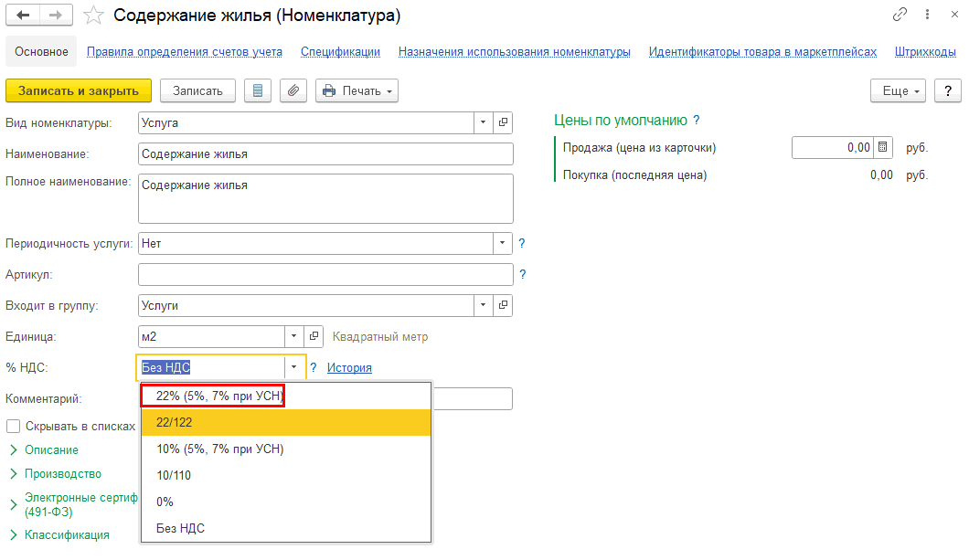Viewport: 969px width, 560px height.
Task: Switch to the Спецификации tab
Action: click(x=340, y=52)
